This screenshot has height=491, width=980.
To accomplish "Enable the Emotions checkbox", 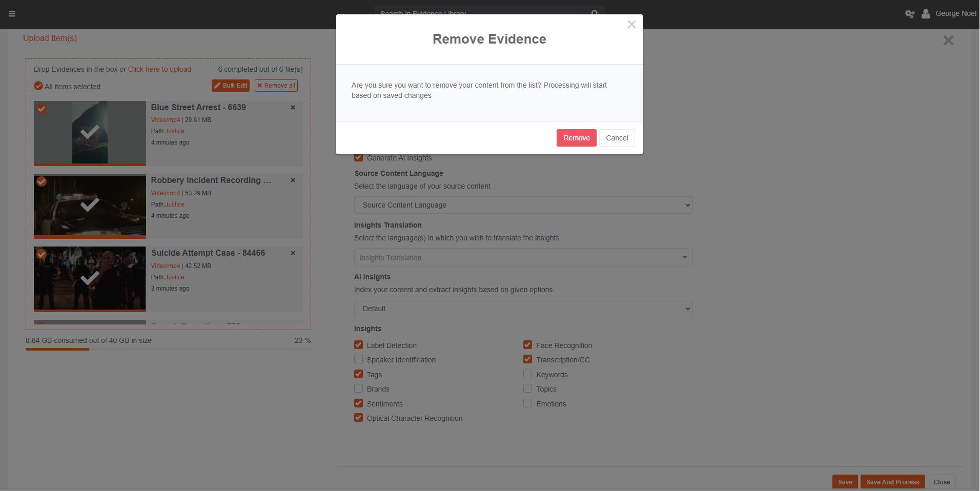I will tap(527, 404).
